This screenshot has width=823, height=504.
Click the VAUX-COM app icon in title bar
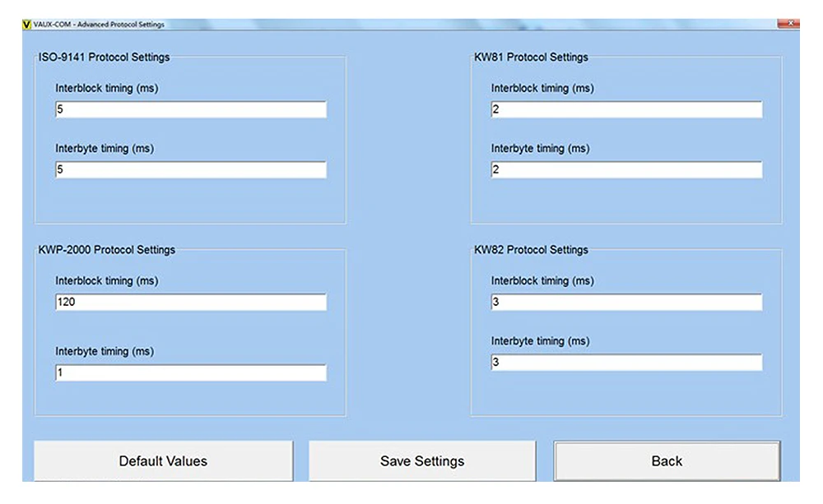26,25
